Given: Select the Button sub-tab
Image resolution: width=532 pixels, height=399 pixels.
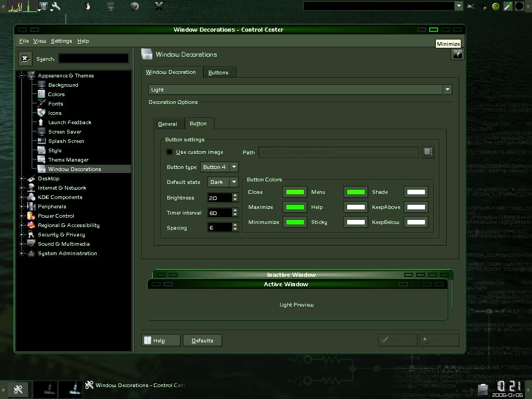Looking at the screenshot, I should click(x=199, y=124).
